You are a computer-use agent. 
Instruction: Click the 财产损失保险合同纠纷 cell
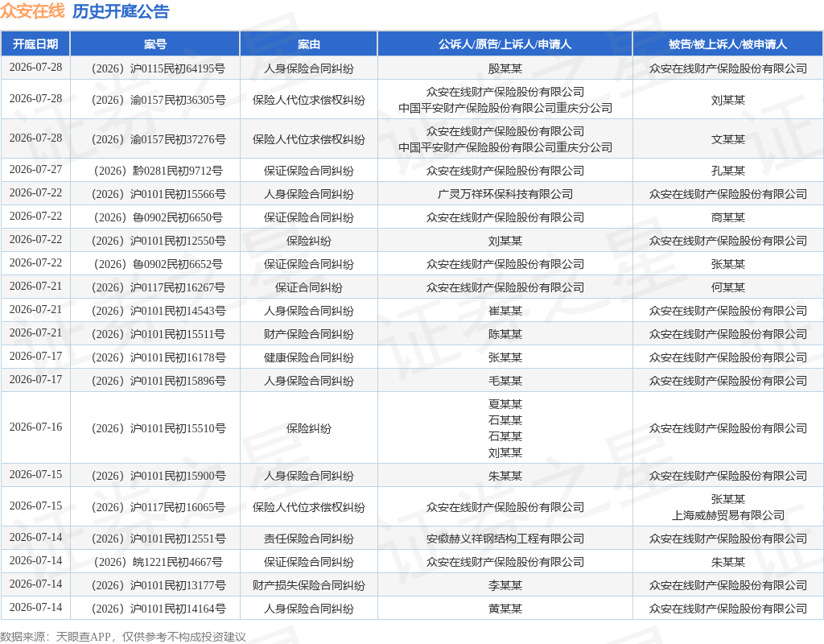point(308,586)
